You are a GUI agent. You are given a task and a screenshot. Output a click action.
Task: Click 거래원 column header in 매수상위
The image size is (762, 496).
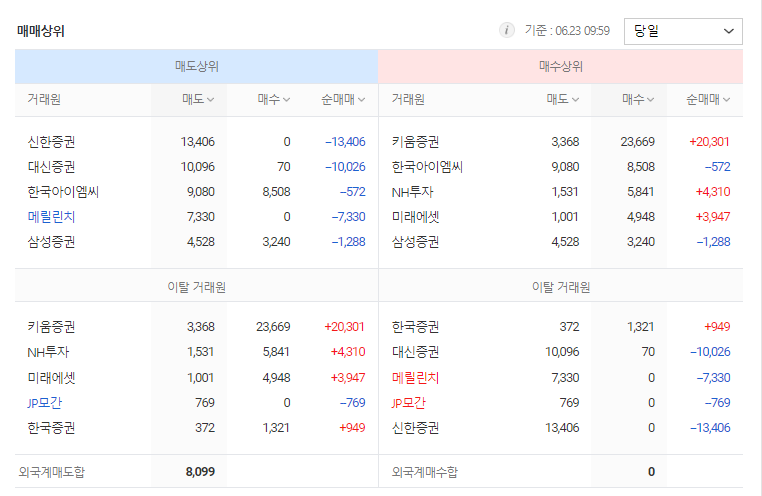point(408,100)
